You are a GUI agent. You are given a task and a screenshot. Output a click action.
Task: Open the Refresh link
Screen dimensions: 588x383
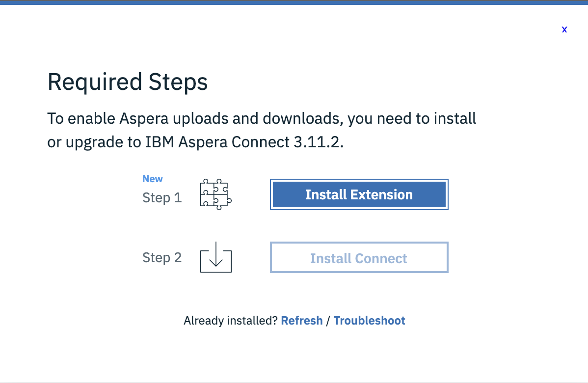click(x=301, y=320)
